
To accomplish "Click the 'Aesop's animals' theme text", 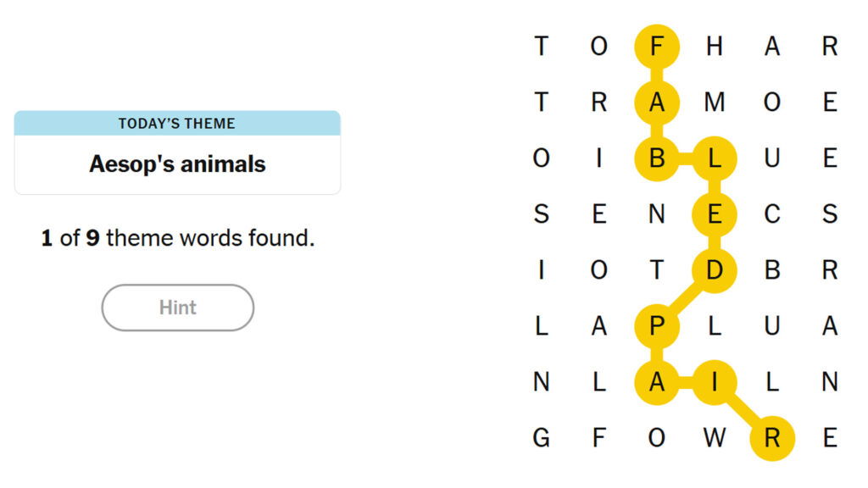I will pyautogui.click(x=177, y=164).
